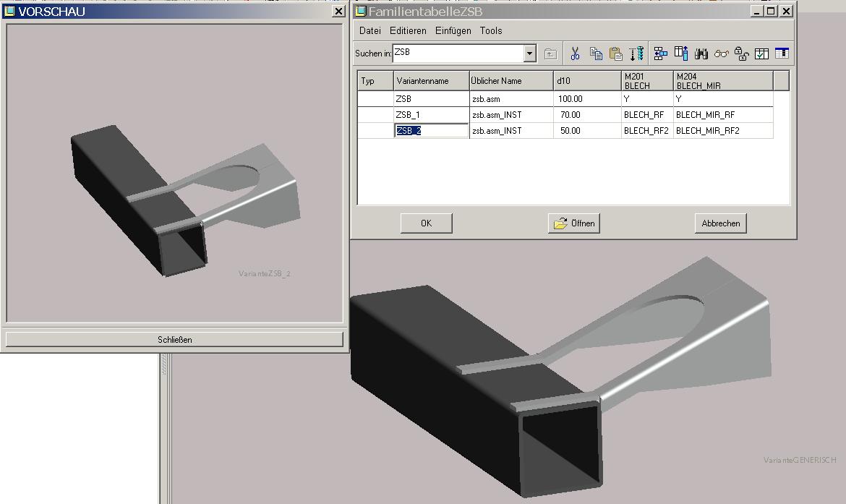Click the Paste clipboard icon

click(615, 54)
